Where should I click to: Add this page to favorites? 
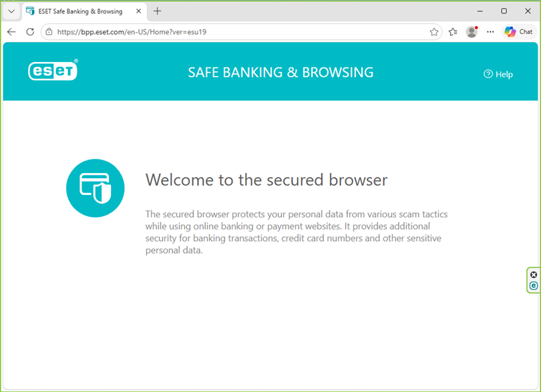pos(434,32)
